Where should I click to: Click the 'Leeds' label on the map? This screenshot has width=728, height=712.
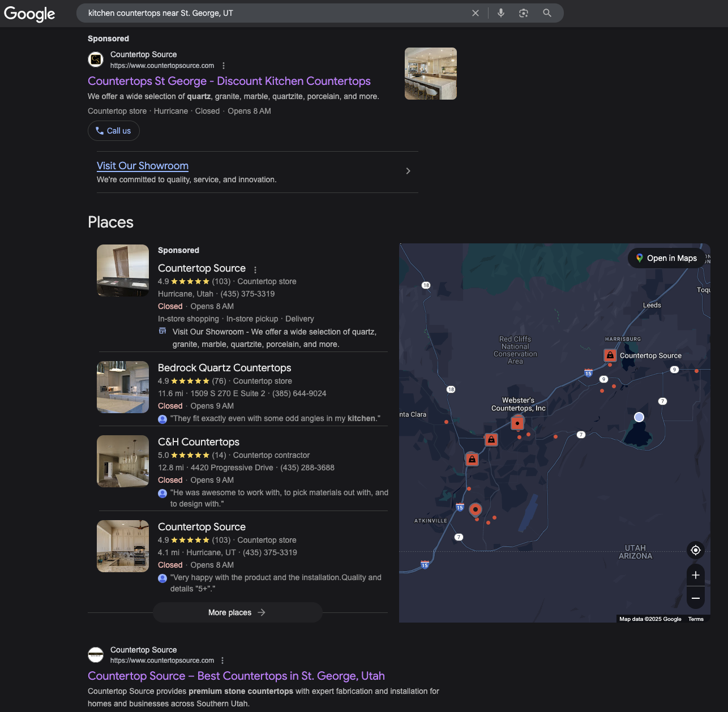(x=652, y=305)
